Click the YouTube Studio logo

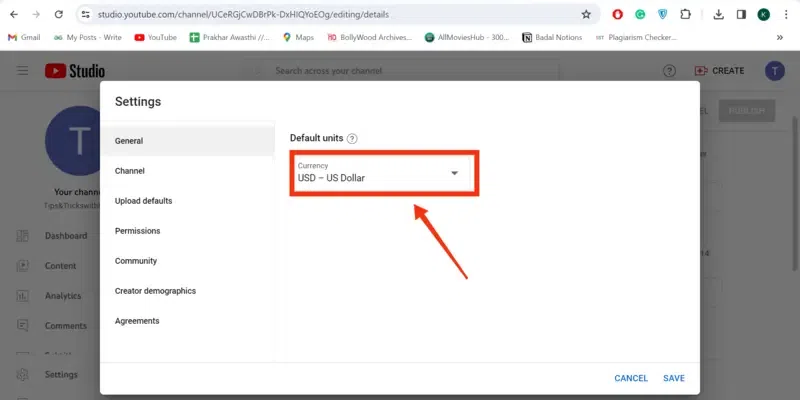click(75, 71)
